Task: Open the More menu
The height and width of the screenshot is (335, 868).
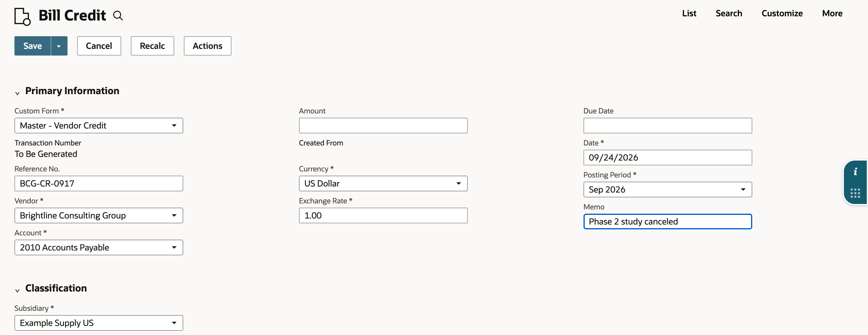Action: 832,13
